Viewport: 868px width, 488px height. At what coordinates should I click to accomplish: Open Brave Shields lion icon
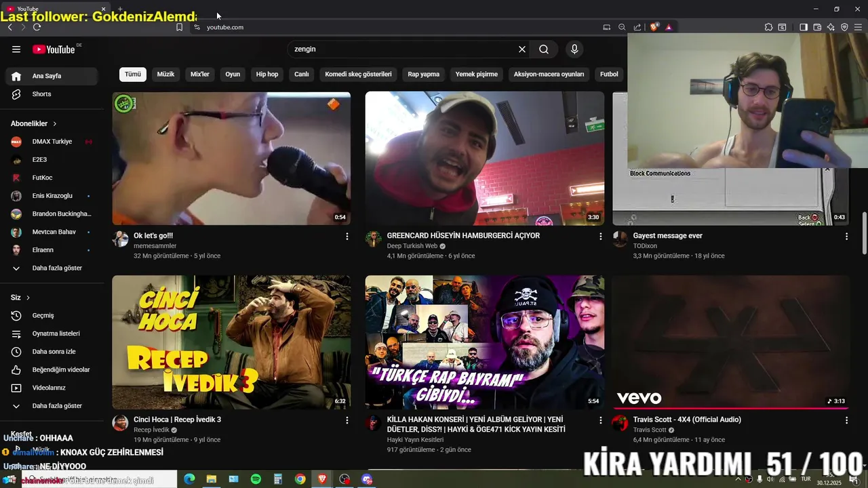[654, 27]
